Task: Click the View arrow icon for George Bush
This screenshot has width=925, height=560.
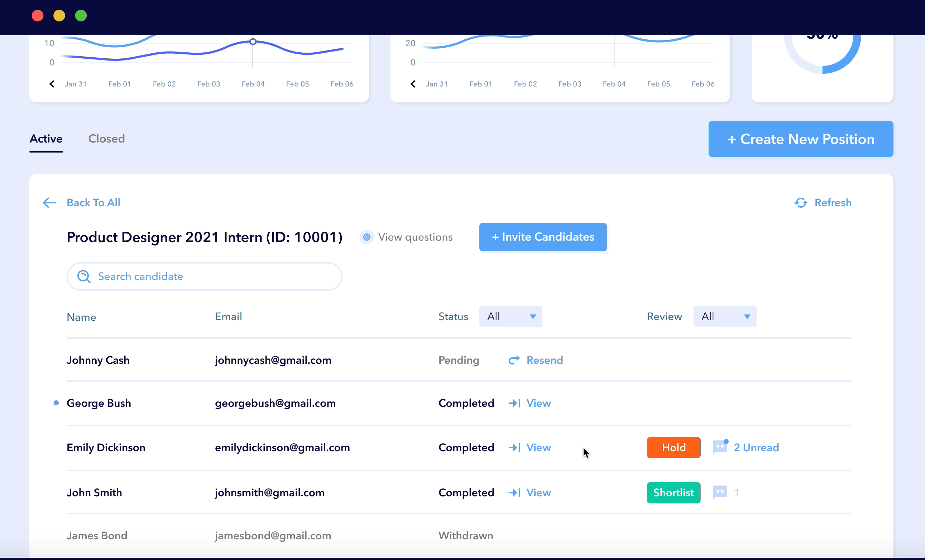Action: (x=514, y=403)
